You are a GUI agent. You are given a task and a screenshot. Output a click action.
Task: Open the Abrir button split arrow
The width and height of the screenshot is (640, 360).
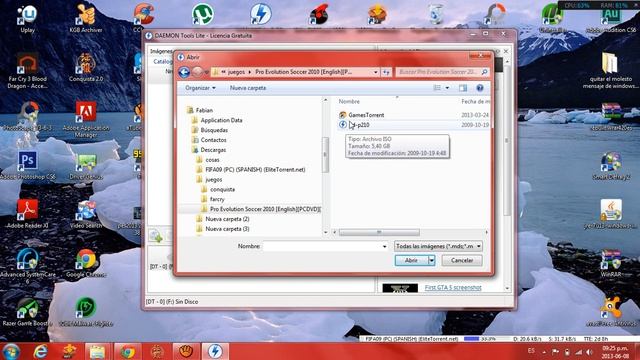click(431, 260)
